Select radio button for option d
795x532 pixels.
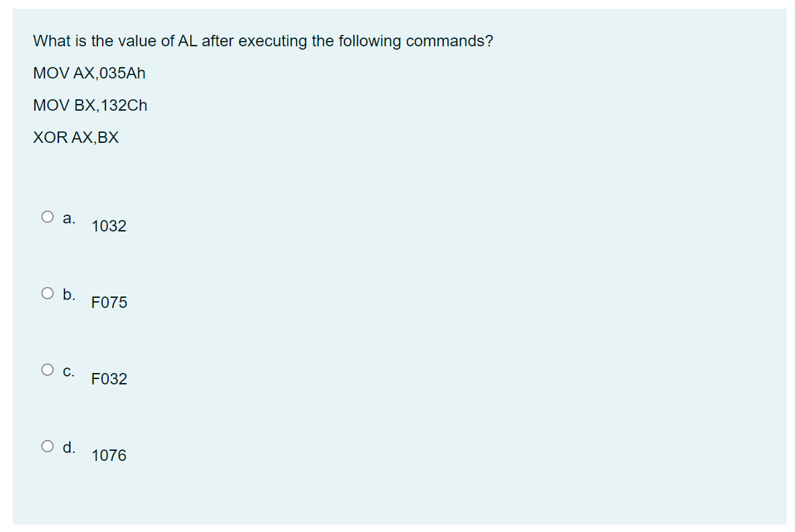46,445
